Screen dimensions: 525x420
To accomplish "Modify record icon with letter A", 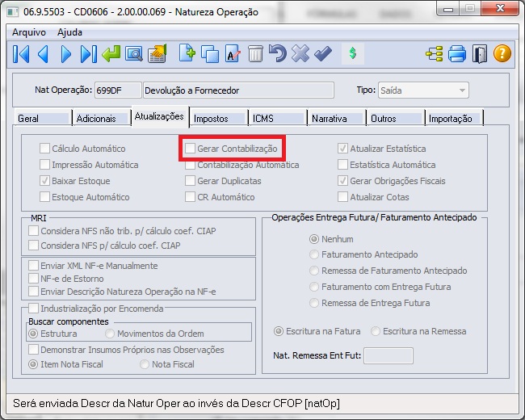I will (x=233, y=53).
